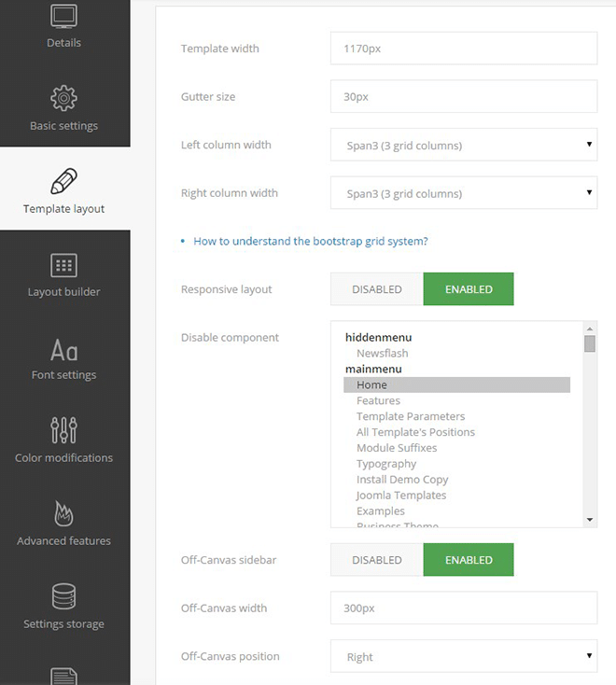616x685 pixels.
Task: Select Typography in the component list
Action: click(386, 464)
